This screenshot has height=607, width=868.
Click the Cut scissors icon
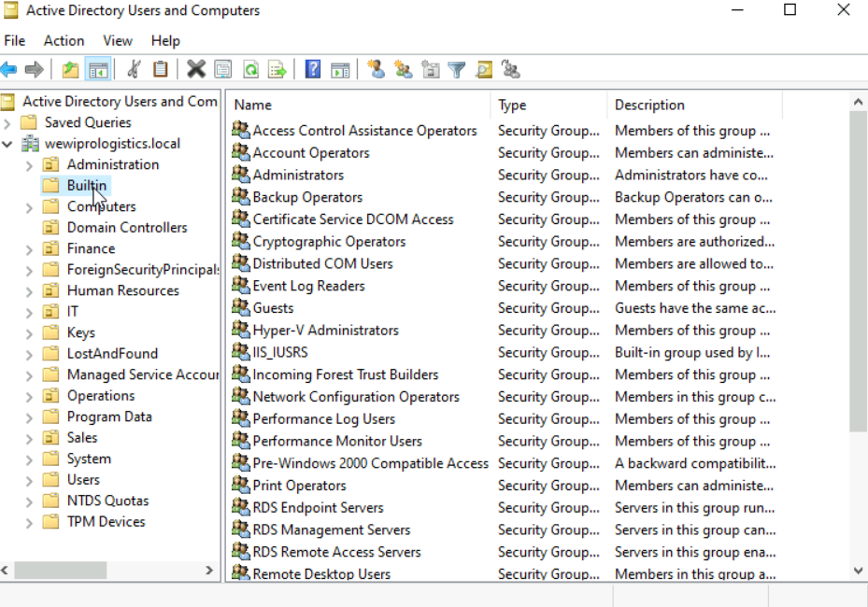pos(134,70)
